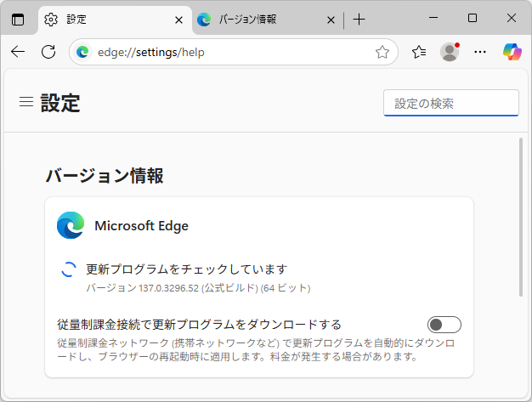Open the tab actions menu icon
Screen dimensions: 532x402
coord(18,20)
